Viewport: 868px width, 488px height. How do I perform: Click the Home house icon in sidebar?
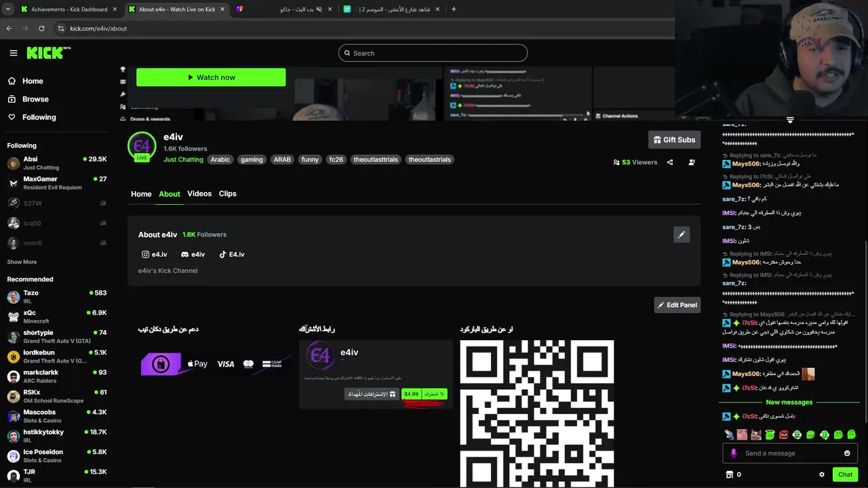click(x=12, y=81)
